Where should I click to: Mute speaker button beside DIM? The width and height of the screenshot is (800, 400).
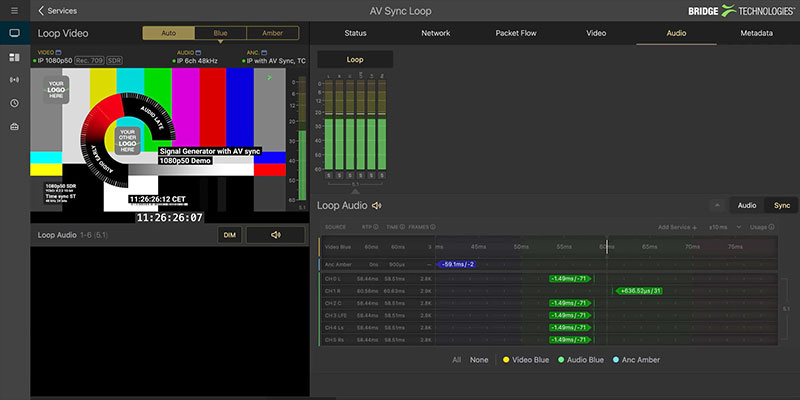275,235
